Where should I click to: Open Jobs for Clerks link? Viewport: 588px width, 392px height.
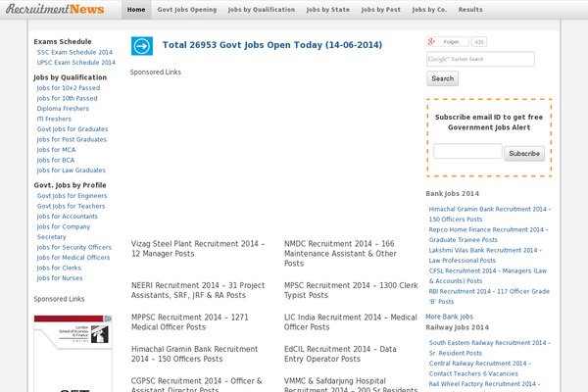point(59,268)
